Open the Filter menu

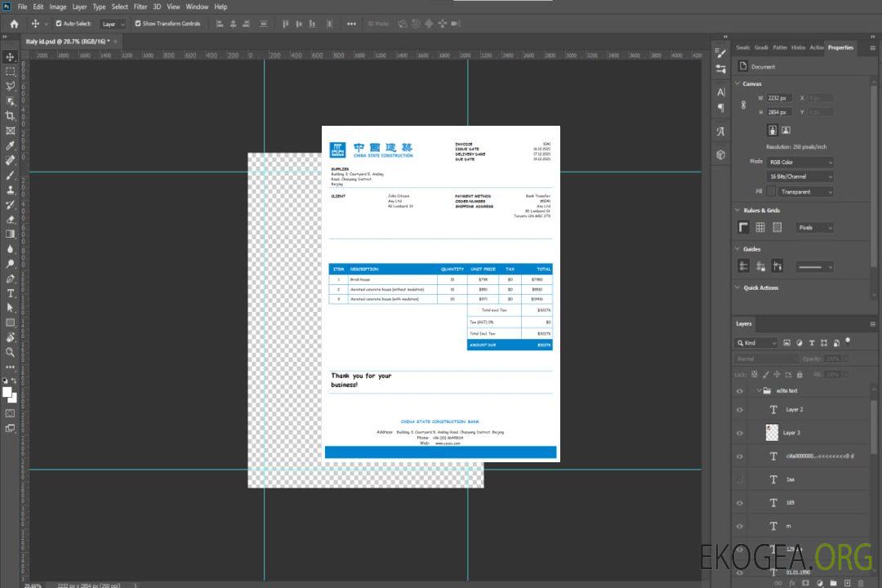tap(140, 7)
